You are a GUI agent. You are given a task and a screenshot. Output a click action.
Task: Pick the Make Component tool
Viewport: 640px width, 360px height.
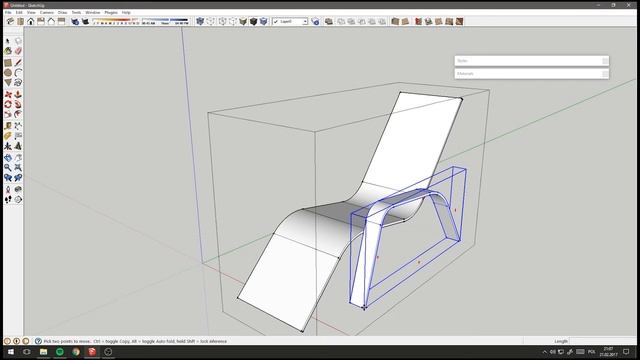tap(18, 41)
